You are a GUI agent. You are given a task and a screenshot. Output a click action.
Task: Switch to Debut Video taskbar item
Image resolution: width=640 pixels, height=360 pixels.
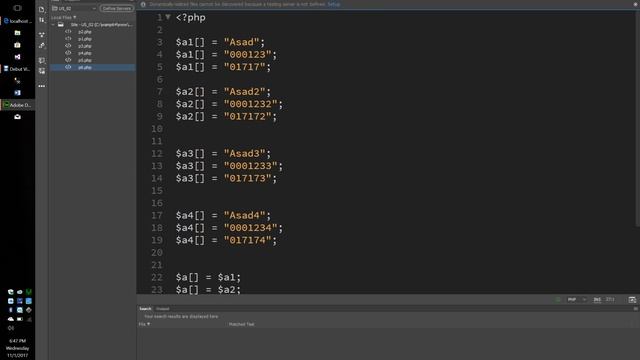(18, 69)
